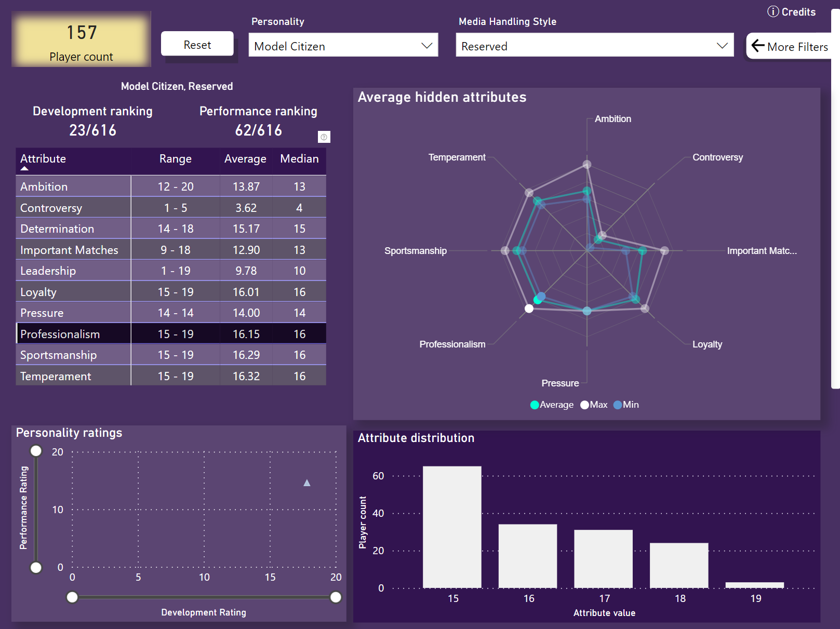Select the Leadership row in the attribute table
This screenshot has height=629, width=840.
tap(48, 271)
